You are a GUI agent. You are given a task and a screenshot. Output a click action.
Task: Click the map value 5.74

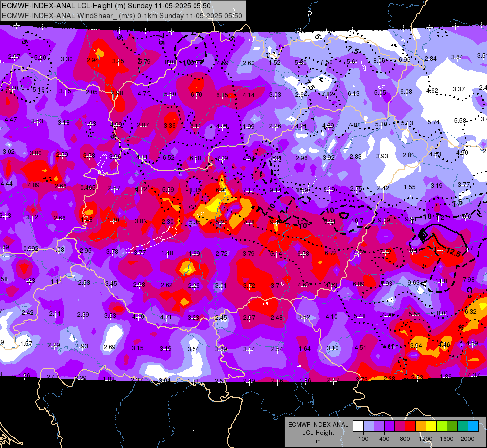pyautogui.click(x=434, y=122)
